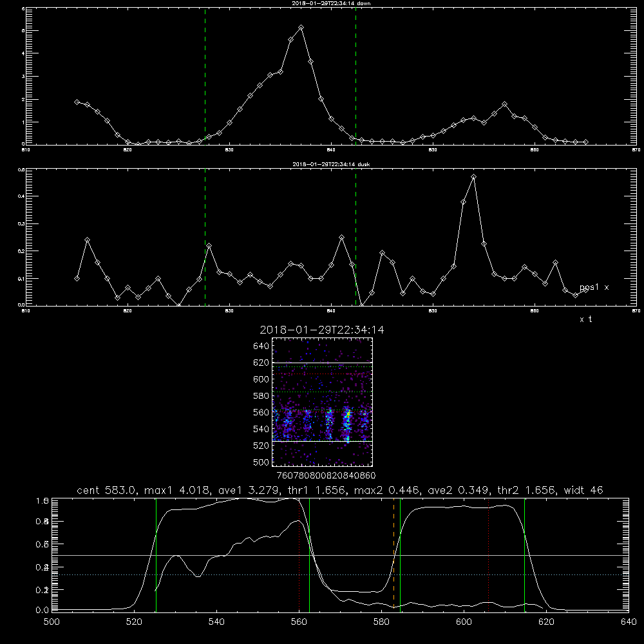Select the first data marker of dawn curve
The height and width of the screenshot is (644, 644).
pos(77,102)
